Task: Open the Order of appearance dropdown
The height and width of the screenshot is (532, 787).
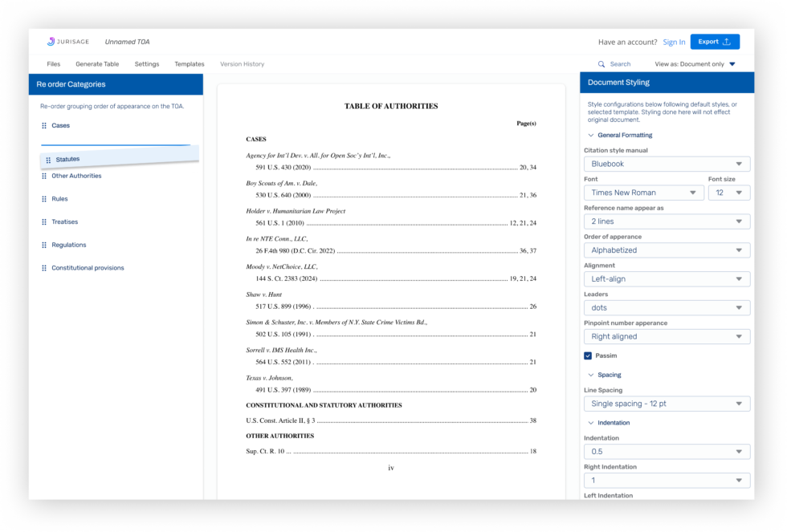Action: click(667, 250)
